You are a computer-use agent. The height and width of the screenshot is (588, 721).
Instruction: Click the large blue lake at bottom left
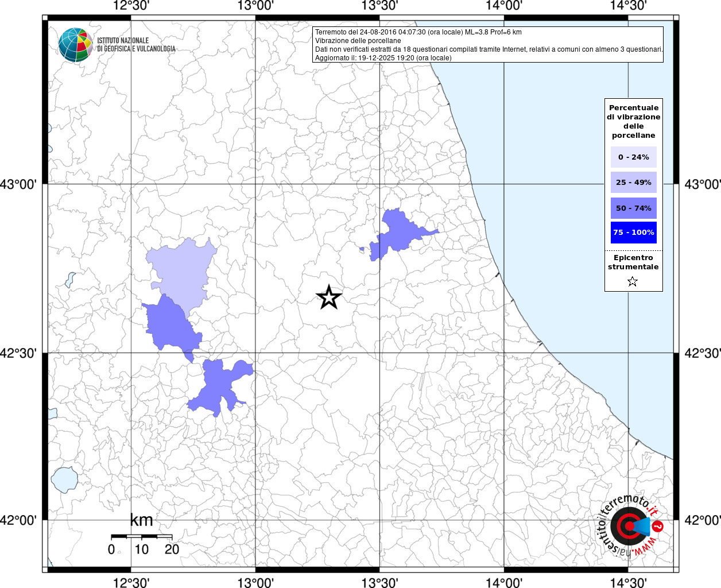pos(64,479)
